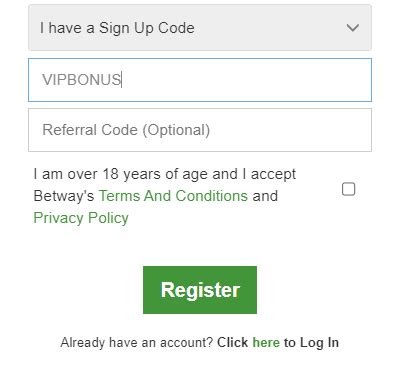Accept Betway's terms using the checkbox

pos(348,189)
